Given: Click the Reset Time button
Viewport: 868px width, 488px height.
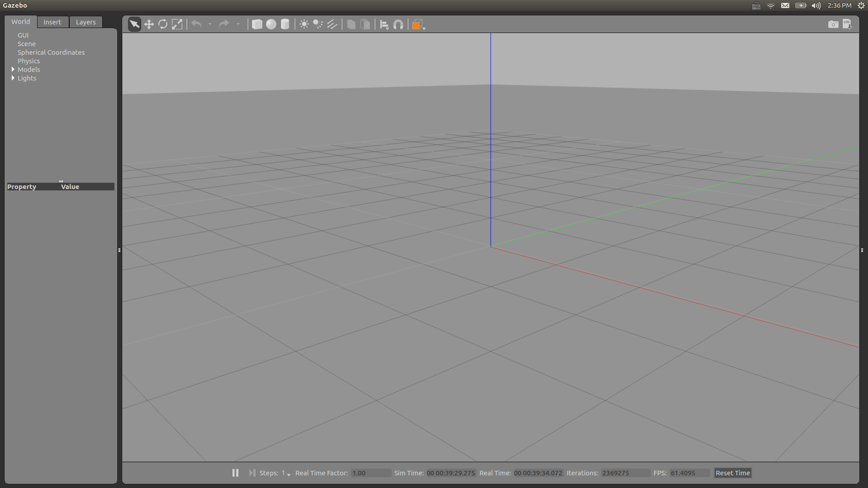Looking at the screenshot, I should [x=732, y=473].
